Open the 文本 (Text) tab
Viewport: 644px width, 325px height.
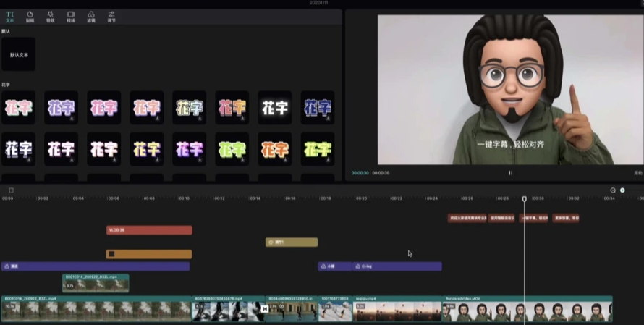click(x=9, y=16)
